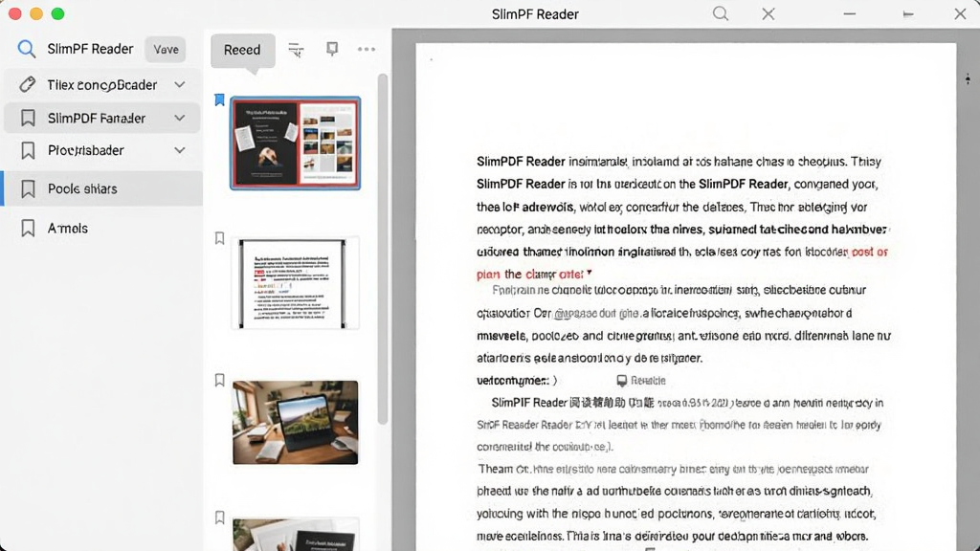Screen dimensions: 980x551
Task: Click the bookmark icon beside SlimPDF Fanader
Action: [28, 118]
